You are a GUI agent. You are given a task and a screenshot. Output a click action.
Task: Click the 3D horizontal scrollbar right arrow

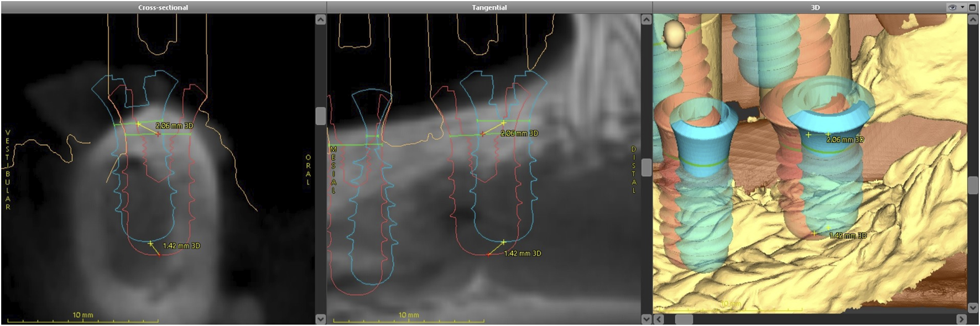(961, 319)
